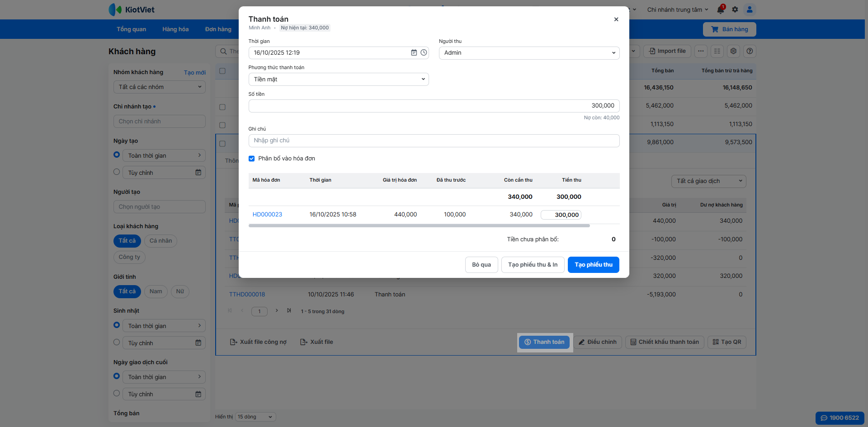The height and width of the screenshot is (427, 868).
Task: Open the Người thu dropdown
Action: (x=529, y=53)
